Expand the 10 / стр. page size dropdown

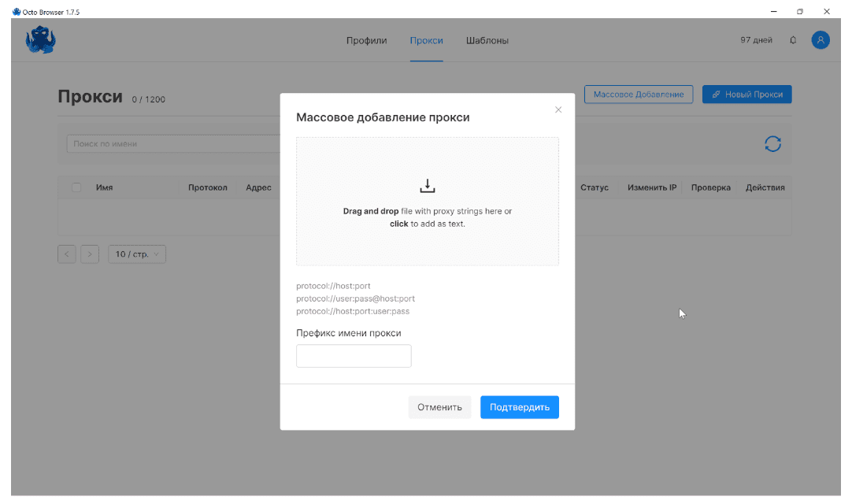(137, 254)
